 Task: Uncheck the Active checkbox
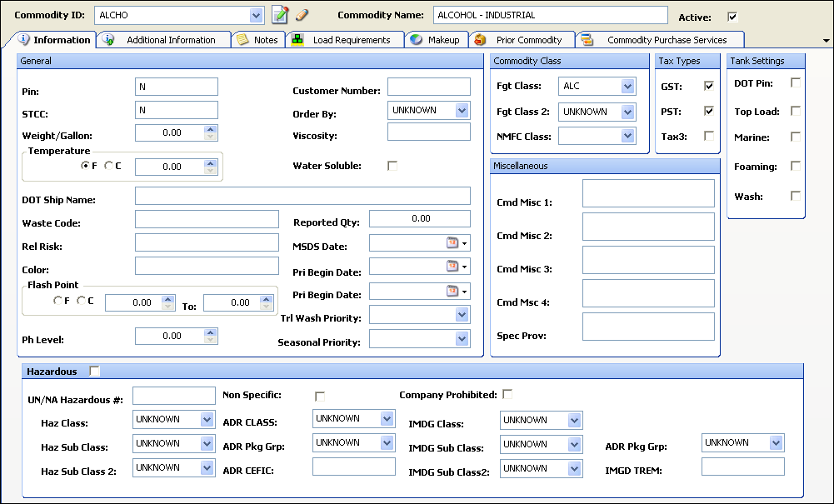click(732, 17)
